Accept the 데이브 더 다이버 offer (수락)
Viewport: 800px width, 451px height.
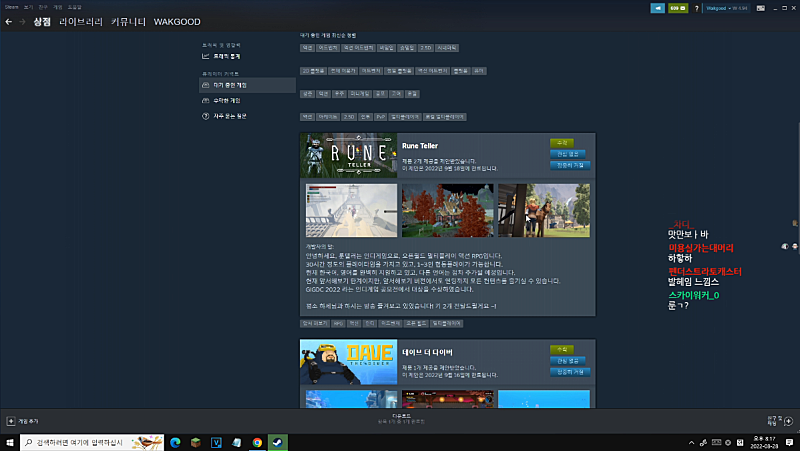562,349
